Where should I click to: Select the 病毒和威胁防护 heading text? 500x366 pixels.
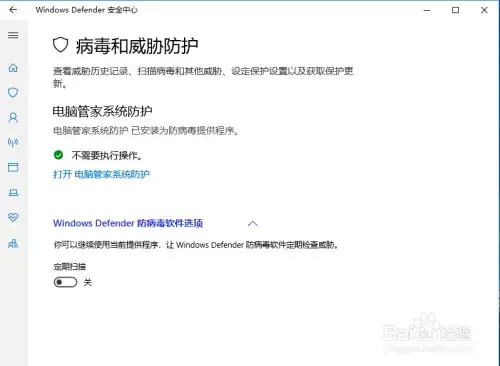(137, 46)
